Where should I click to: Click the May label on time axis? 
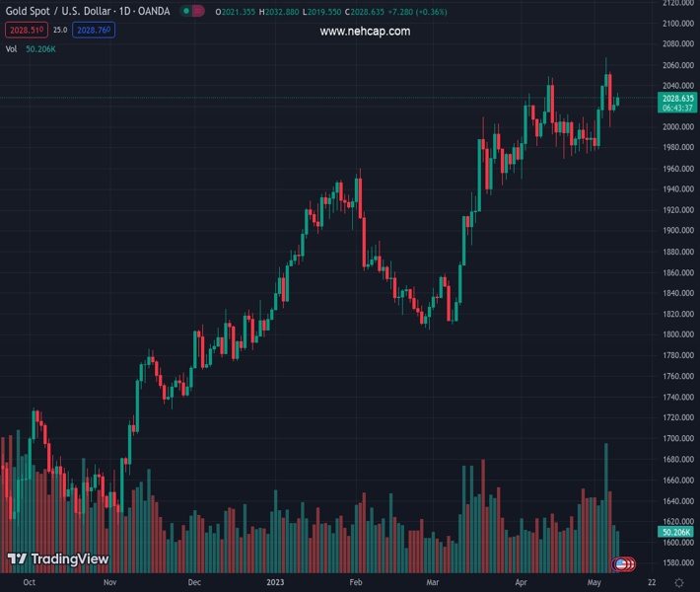pyautogui.click(x=594, y=582)
